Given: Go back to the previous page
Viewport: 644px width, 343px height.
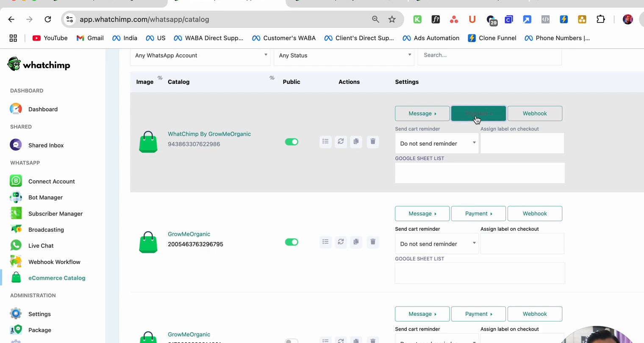Looking at the screenshot, I should tap(11, 19).
